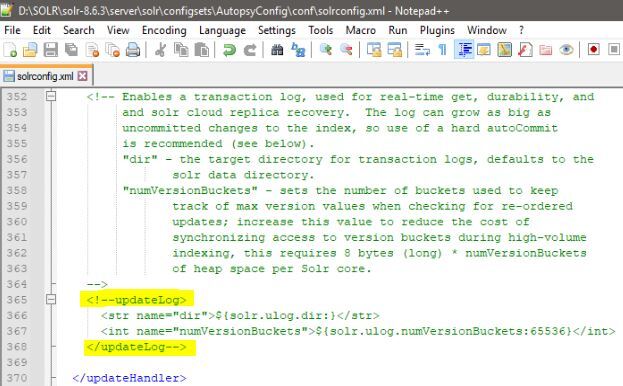Open Find with the binoculars icon
Image resolution: width=623 pixels, height=386 pixels.
click(277, 50)
